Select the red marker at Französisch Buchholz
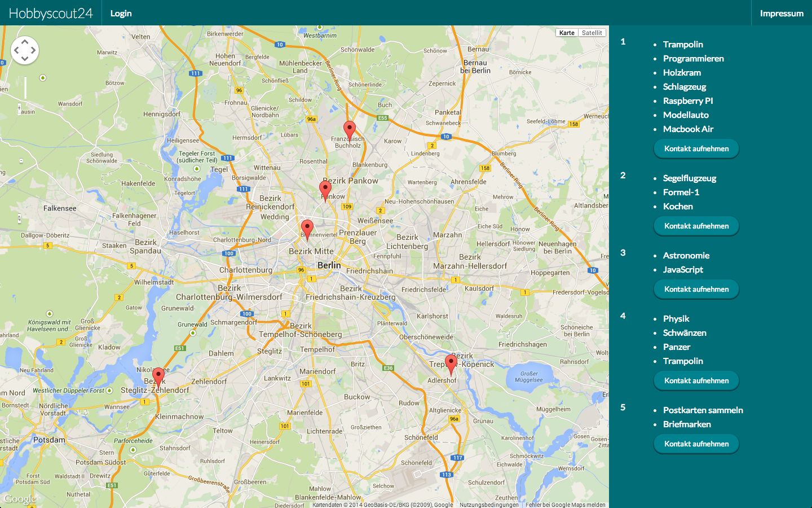Screen dimensions: 812x508 (x=350, y=130)
